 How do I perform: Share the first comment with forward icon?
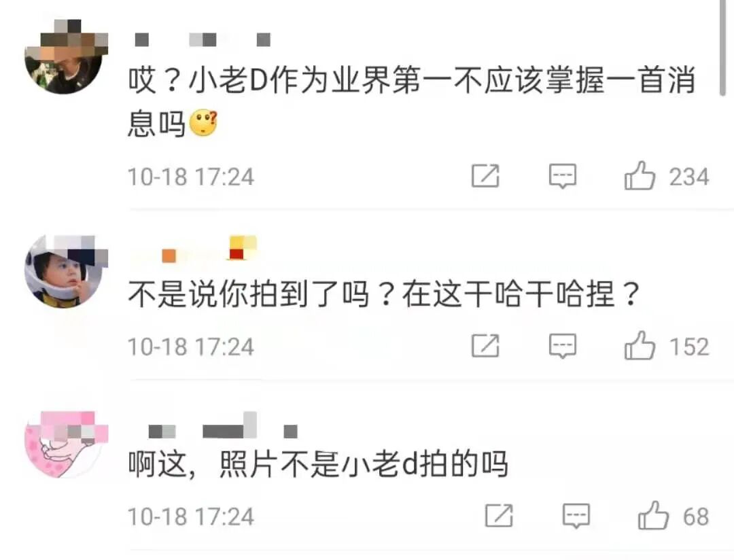tap(485, 175)
